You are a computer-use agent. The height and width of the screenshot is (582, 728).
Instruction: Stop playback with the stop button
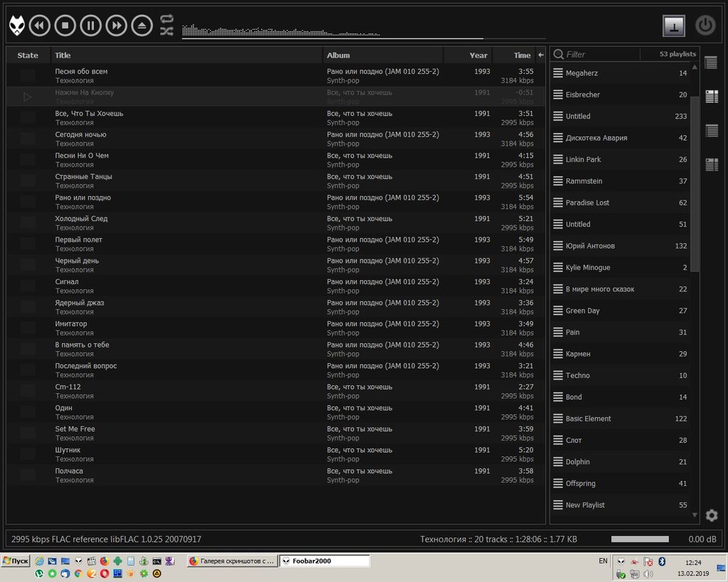click(65, 26)
